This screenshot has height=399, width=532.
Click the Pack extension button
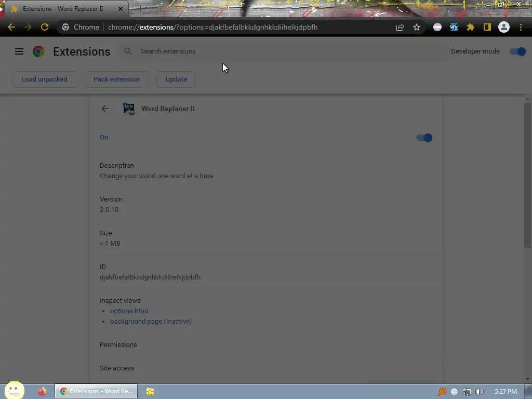click(116, 79)
